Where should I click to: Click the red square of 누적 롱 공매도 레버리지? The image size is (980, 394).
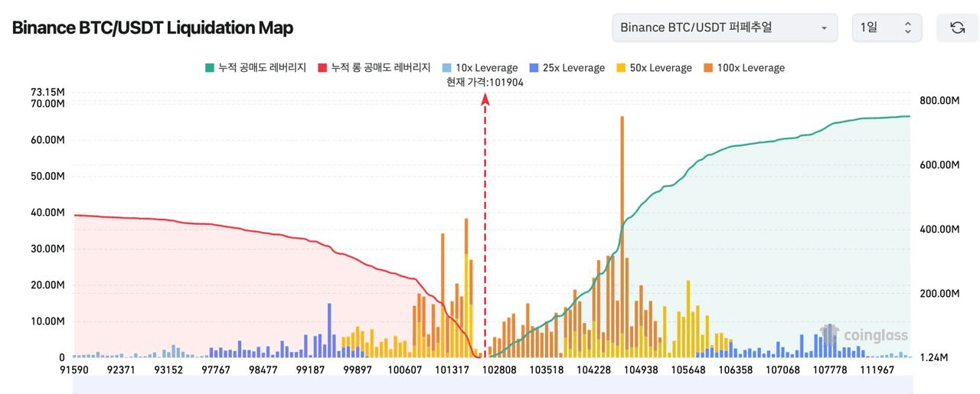pos(323,68)
